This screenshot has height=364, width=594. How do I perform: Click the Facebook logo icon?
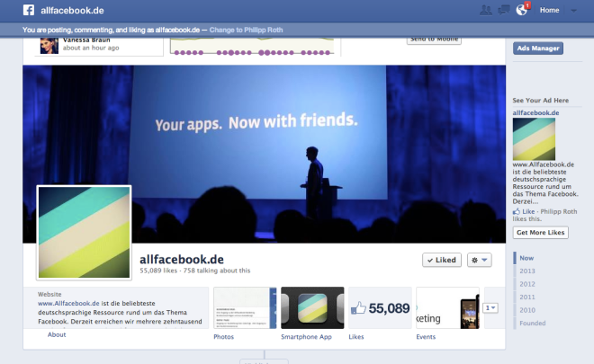point(29,10)
